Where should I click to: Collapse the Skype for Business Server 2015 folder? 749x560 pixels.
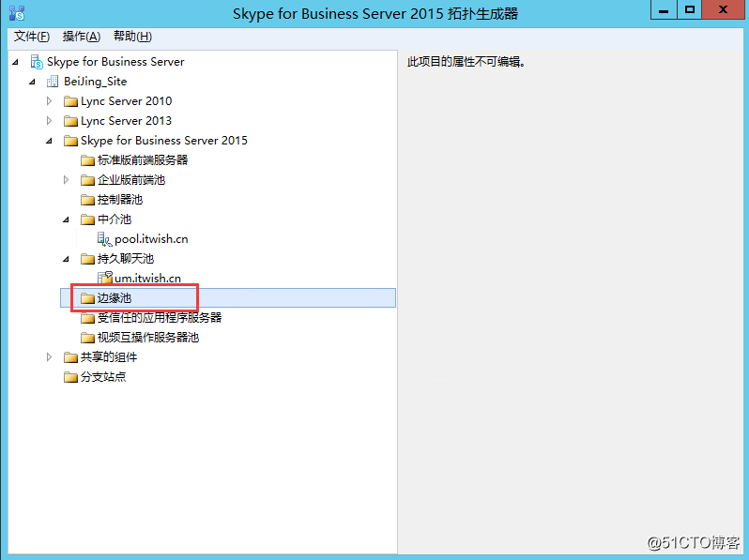[49, 141]
